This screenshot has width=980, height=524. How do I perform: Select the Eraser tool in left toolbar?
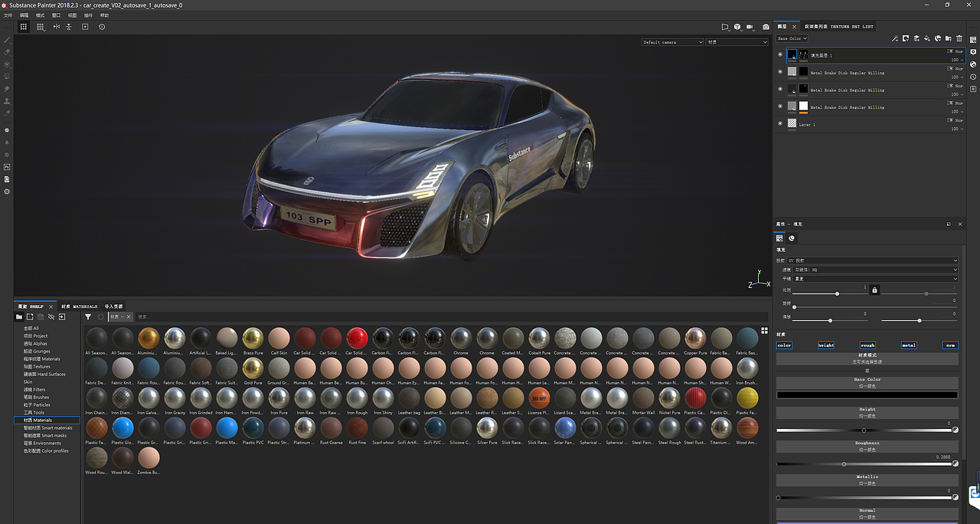(7, 52)
